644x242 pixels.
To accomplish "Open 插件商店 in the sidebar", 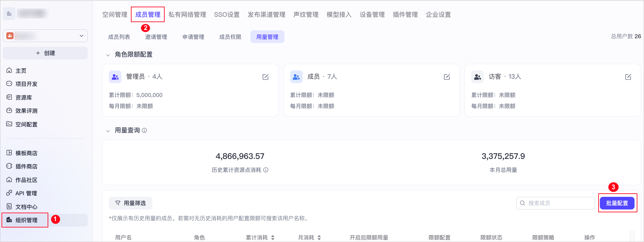I will (26, 166).
